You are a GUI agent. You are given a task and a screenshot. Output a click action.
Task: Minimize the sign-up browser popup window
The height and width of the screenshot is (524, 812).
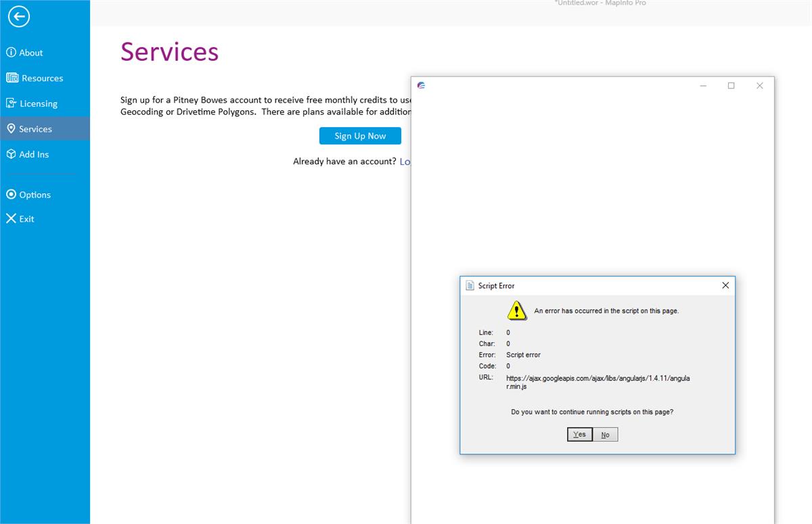pos(703,86)
